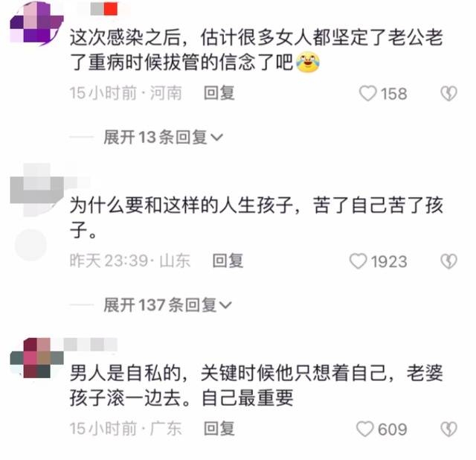Reply to the 昨天 23:39 山东 comment
Viewport: 476px width, 460px height.
228,261
